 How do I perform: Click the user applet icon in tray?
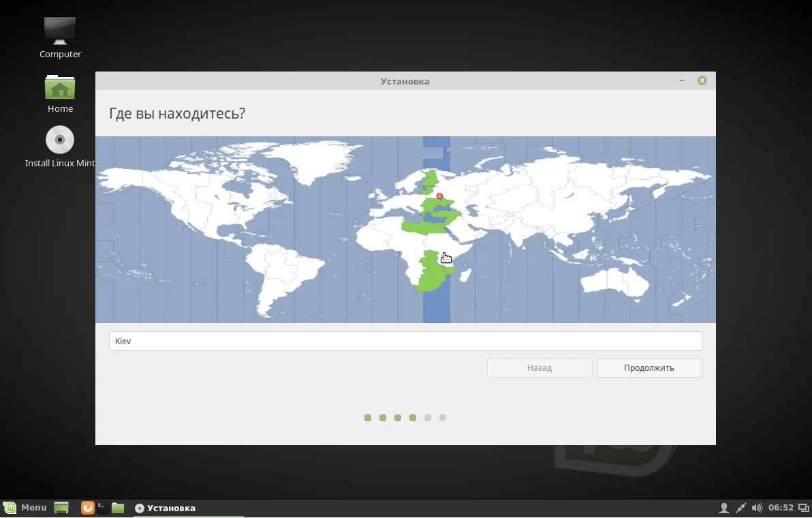click(x=724, y=508)
